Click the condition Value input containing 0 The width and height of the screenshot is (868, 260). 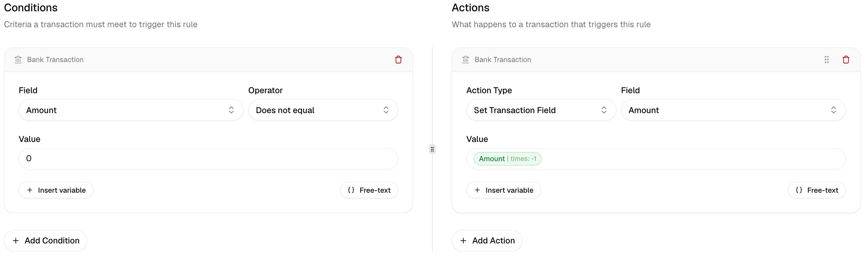pyautogui.click(x=208, y=159)
